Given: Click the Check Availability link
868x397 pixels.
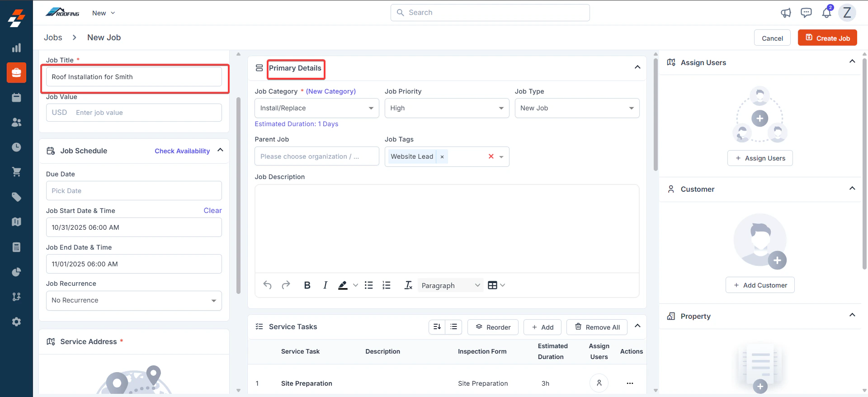Looking at the screenshot, I should (182, 151).
